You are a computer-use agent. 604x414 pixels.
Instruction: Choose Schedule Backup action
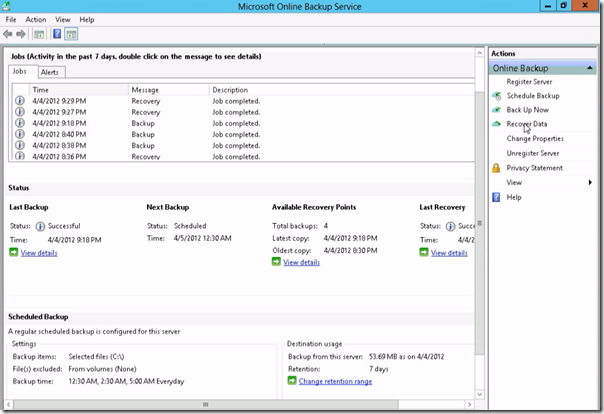[x=533, y=96]
